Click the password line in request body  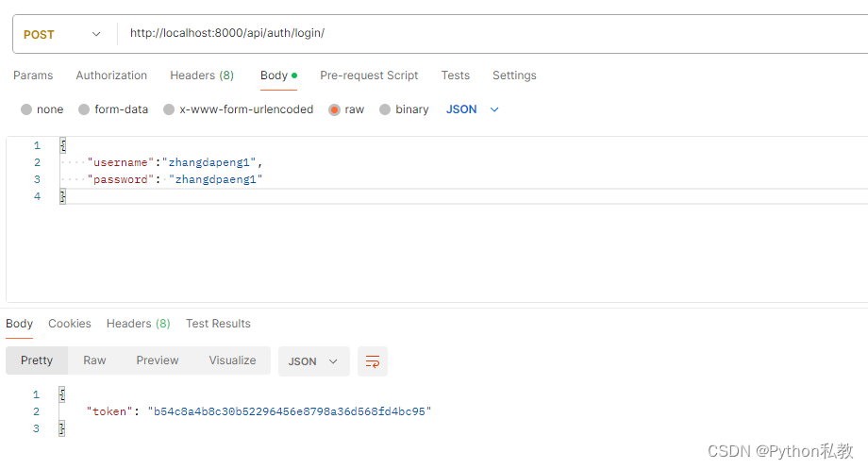pos(175,179)
